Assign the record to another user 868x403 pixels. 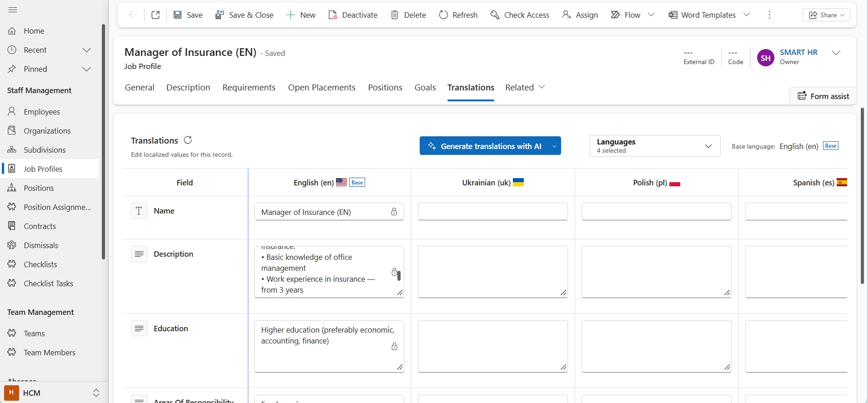click(580, 15)
